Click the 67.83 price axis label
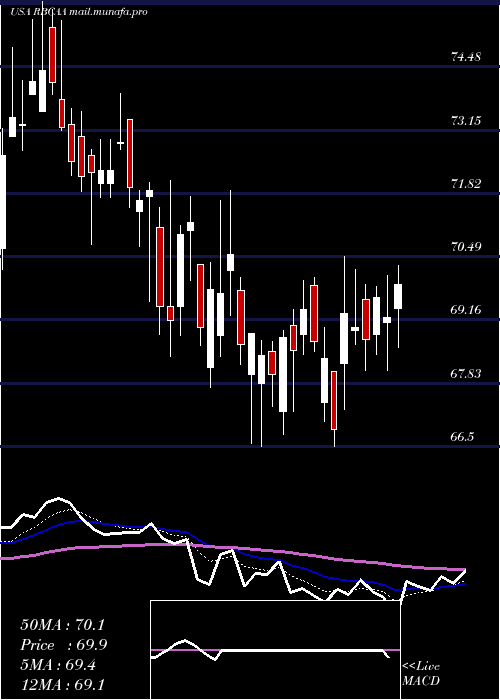This screenshot has width=500, height=700. point(466,373)
